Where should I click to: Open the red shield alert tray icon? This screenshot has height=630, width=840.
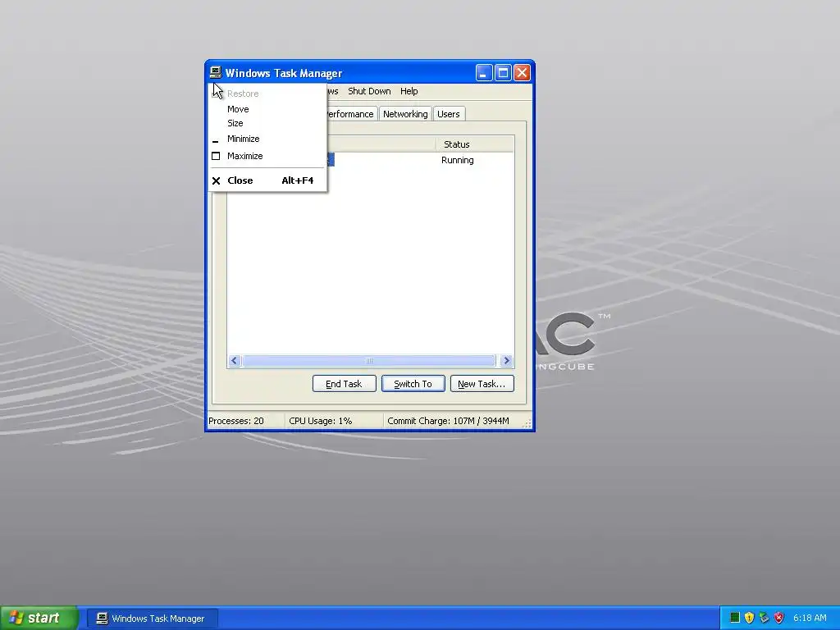[779, 618]
